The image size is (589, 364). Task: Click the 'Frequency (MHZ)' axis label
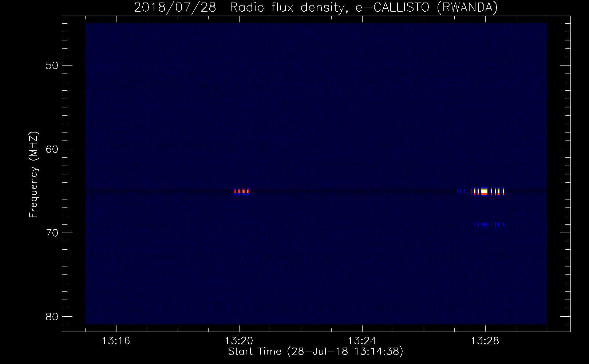pyautogui.click(x=33, y=175)
